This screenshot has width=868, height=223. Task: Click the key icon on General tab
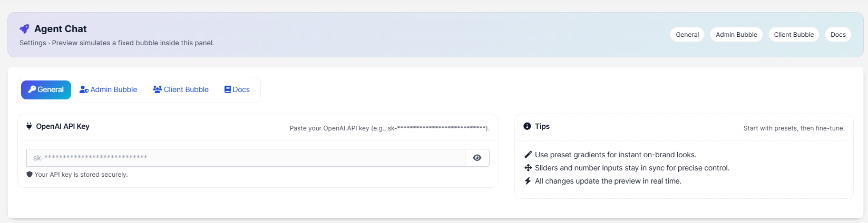(32, 89)
